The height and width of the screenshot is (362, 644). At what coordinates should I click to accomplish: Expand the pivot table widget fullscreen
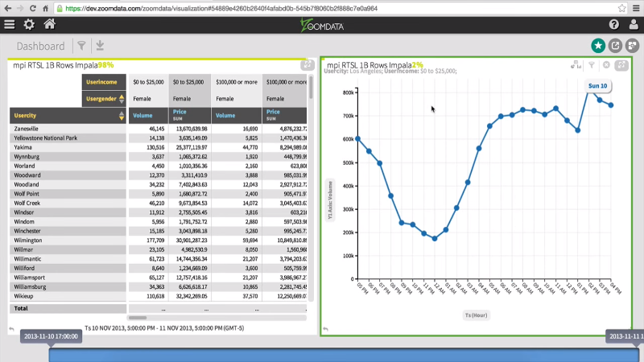[x=307, y=65]
